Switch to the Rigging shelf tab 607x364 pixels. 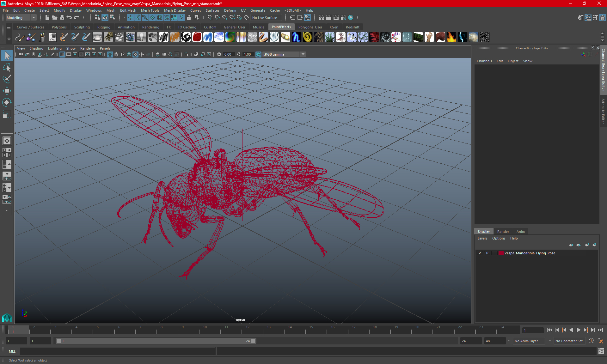pyautogui.click(x=104, y=27)
